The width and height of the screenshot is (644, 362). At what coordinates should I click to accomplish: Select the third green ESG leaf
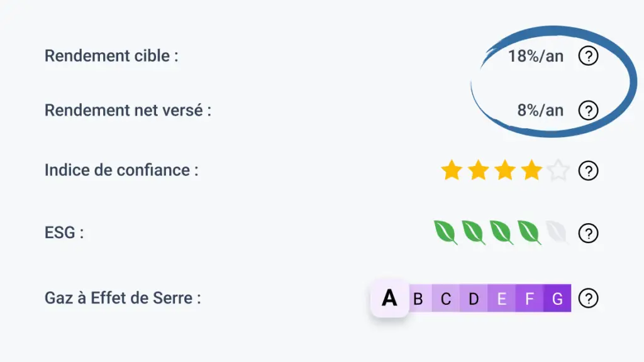click(501, 233)
